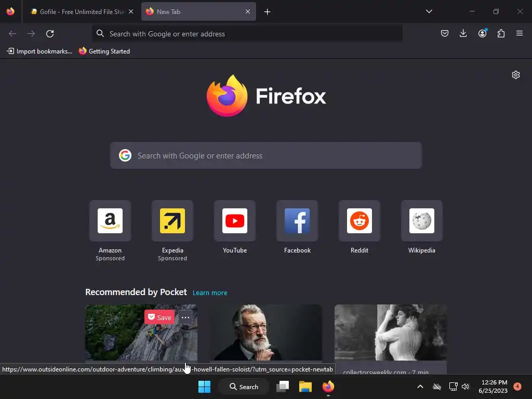Close the New Tab tab

point(248,11)
